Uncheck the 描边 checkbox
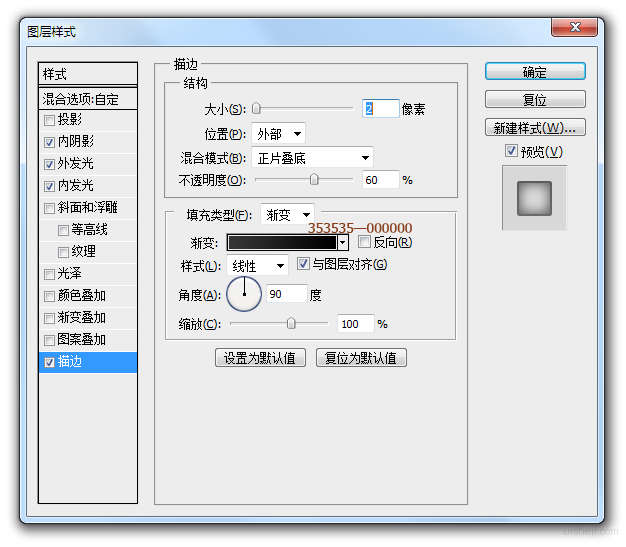 click(49, 362)
